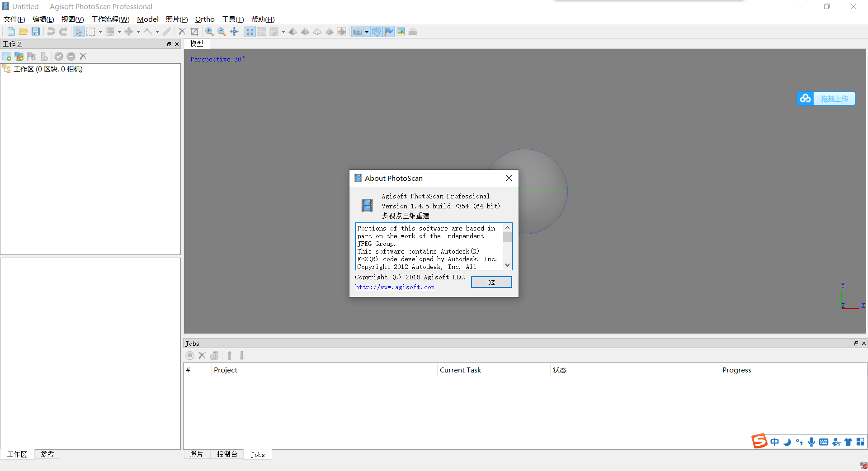Image resolution: width=868 pixels, height=471 pixels.
Task: Select the 工作区 (0 区块, 0 相机) tree item
Action: pos(48,69)
